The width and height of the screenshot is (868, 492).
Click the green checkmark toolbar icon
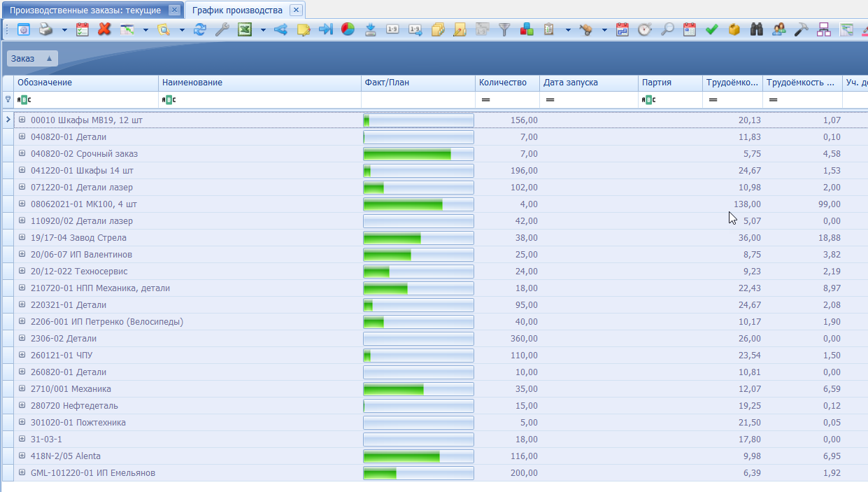(711, 29)
